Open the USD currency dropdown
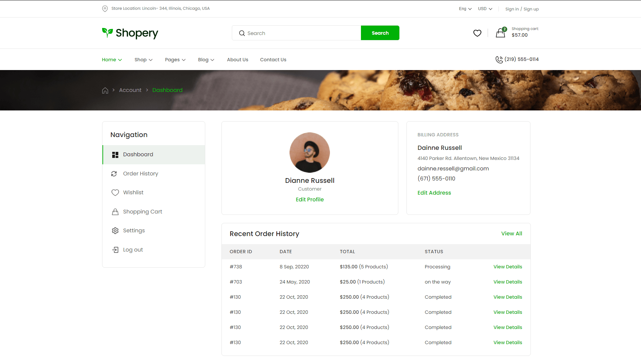This screenshot has width=641, height=364. tap(485, 9)
